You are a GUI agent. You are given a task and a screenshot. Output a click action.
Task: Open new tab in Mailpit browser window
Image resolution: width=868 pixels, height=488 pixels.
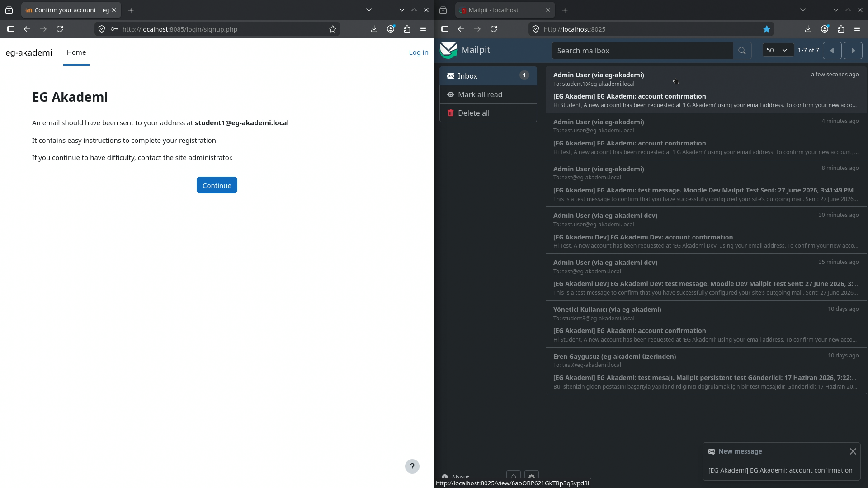(x=565, y=10)
